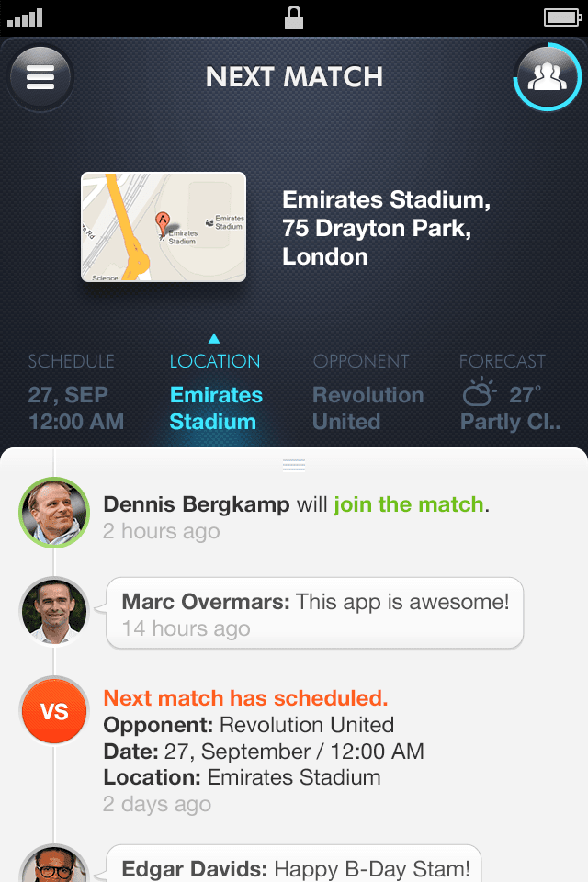Tap the partly cloudy weather icon

pyautogui.click(x=479, y=394)
